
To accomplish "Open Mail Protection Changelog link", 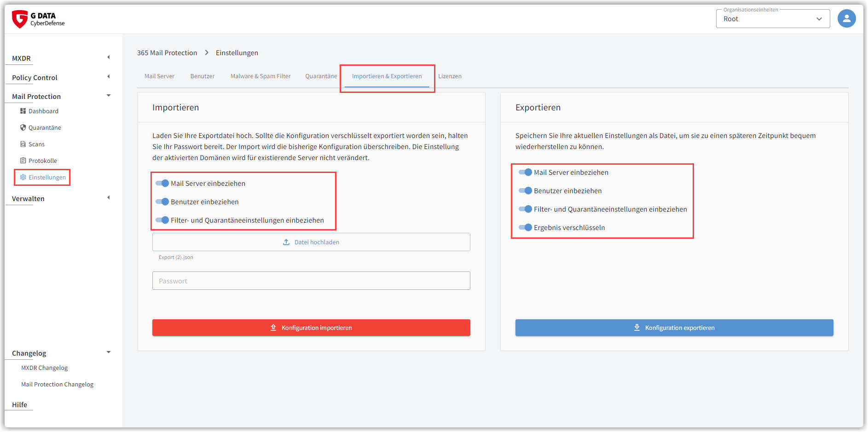I will (57, 384).
